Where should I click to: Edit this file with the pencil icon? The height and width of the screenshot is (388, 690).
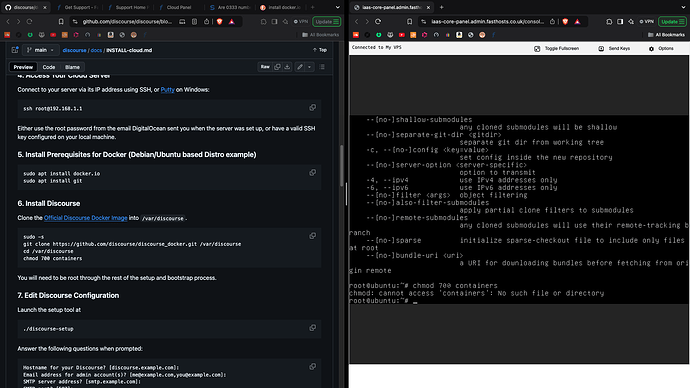pyautogui.click(x=300, y=67)
